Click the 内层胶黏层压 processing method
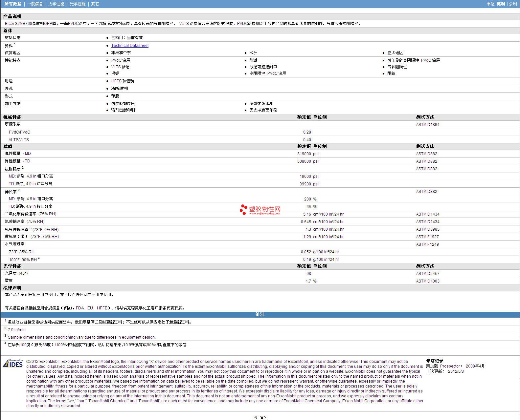This screenshot has width=520, height=420. [123, 104]
